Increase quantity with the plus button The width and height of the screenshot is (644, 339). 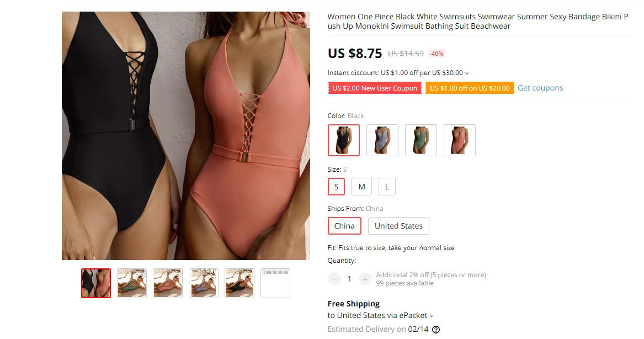365,279
